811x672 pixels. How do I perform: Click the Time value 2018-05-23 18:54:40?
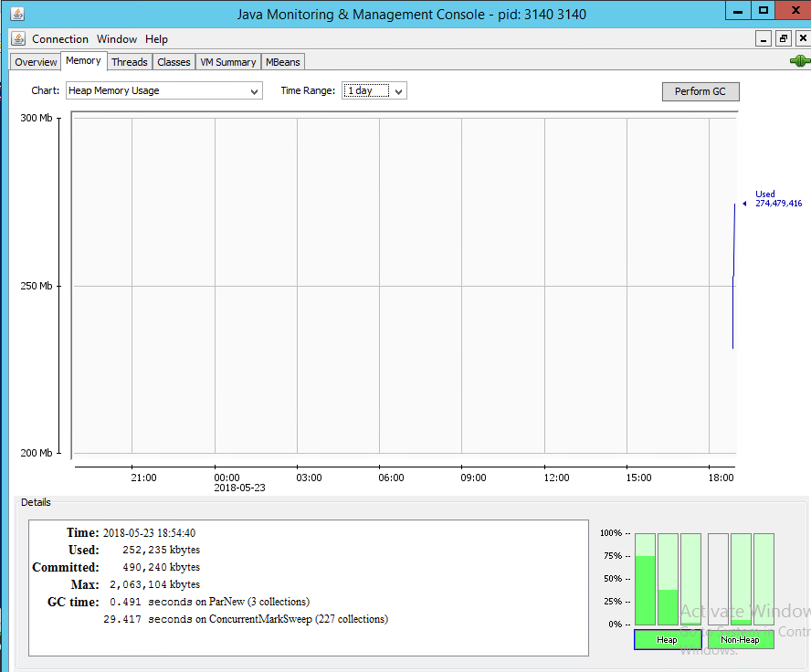[x=149, y=532]
